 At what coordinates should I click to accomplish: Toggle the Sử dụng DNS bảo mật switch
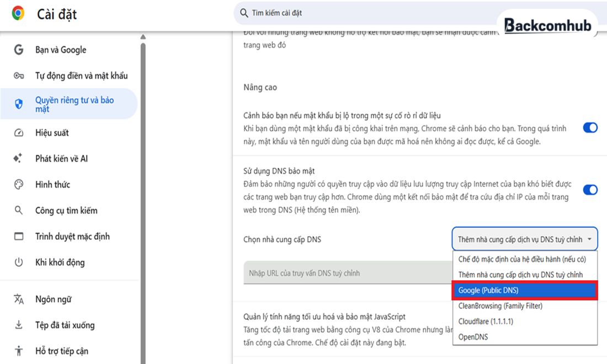coord(590,190)
